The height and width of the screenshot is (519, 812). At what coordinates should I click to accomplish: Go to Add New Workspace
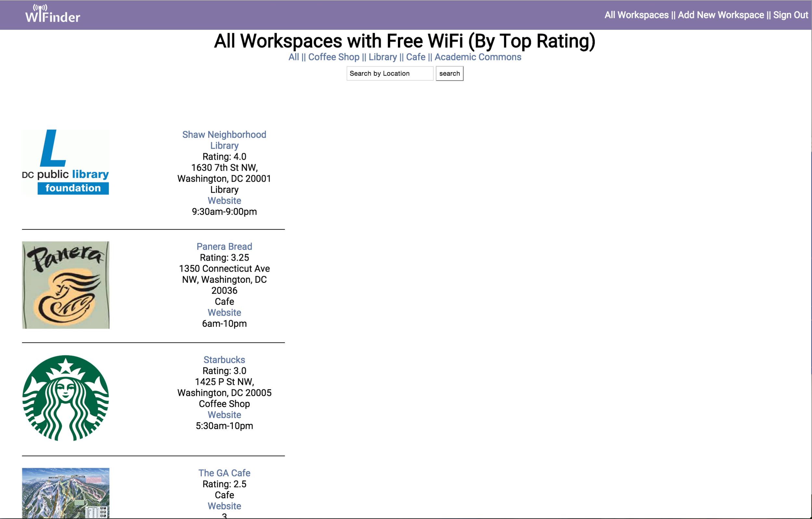pyautogui.click(x=721, y=15)
